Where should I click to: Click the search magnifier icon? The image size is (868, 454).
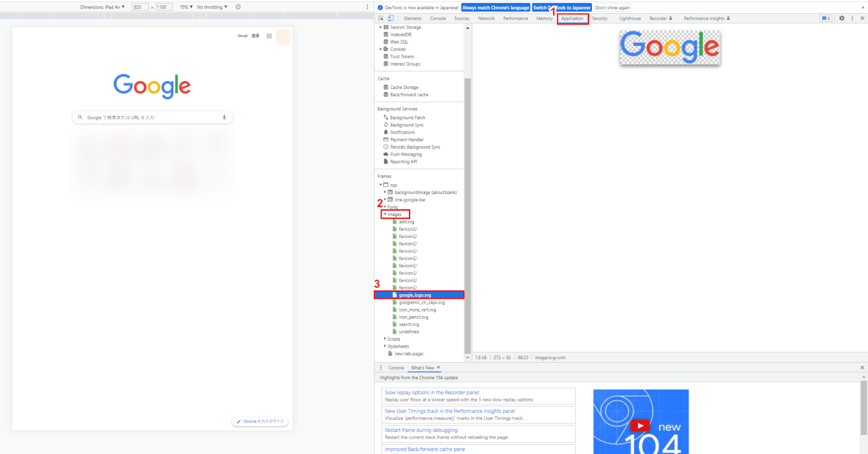coord(80,118)
